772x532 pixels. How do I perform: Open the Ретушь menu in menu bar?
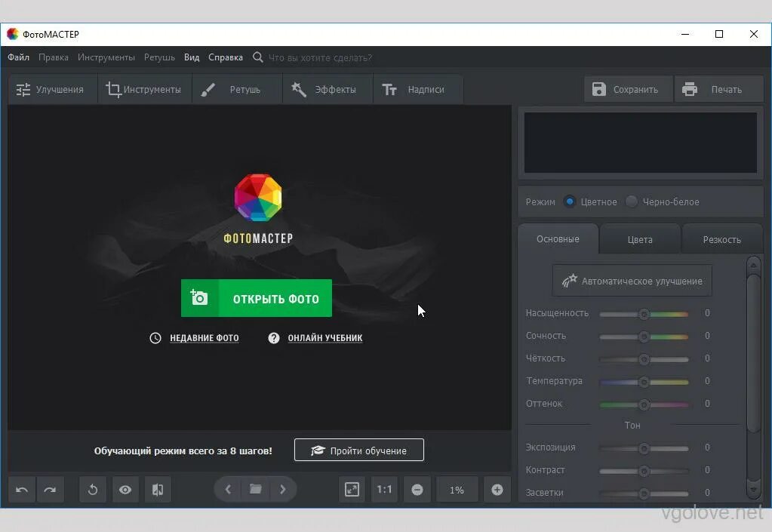[159, 57]
